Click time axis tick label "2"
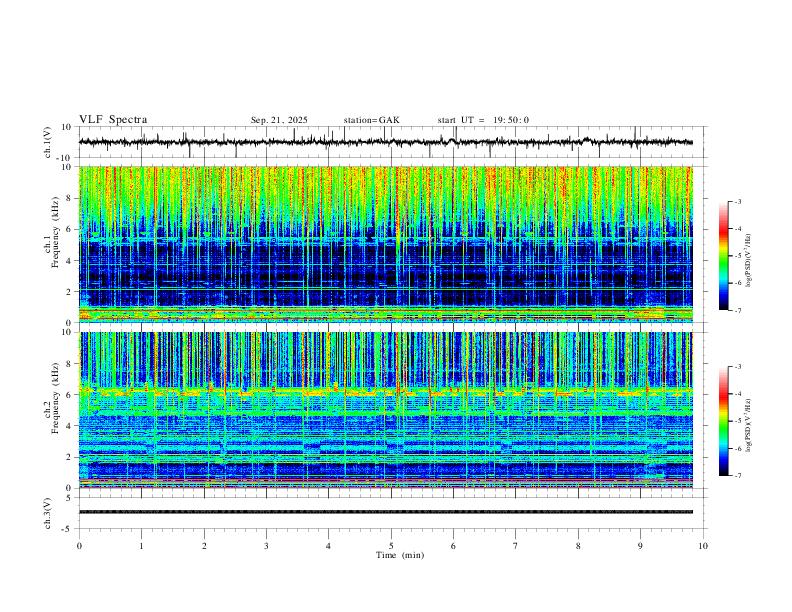 point(204,546)
